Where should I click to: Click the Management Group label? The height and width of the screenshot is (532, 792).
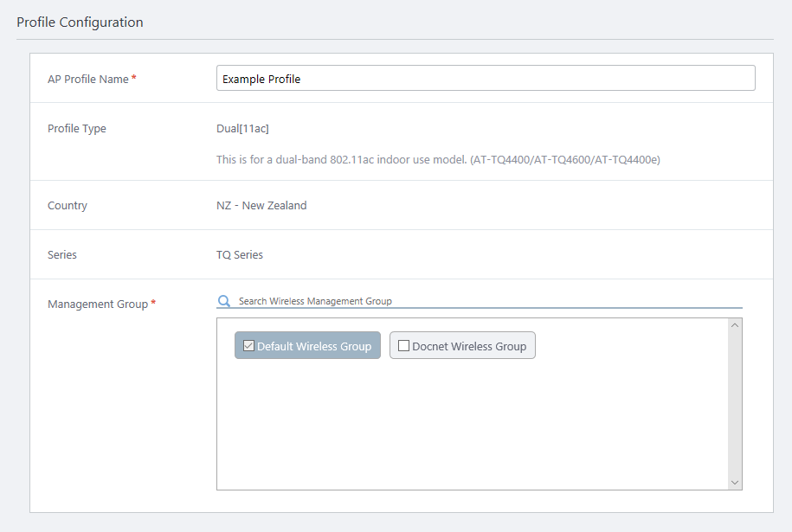98,304
